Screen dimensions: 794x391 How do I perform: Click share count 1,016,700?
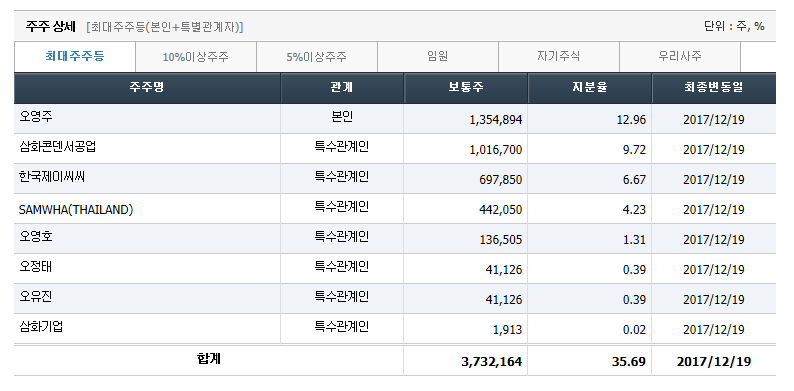pyautogui.click(x=496, y=150)
